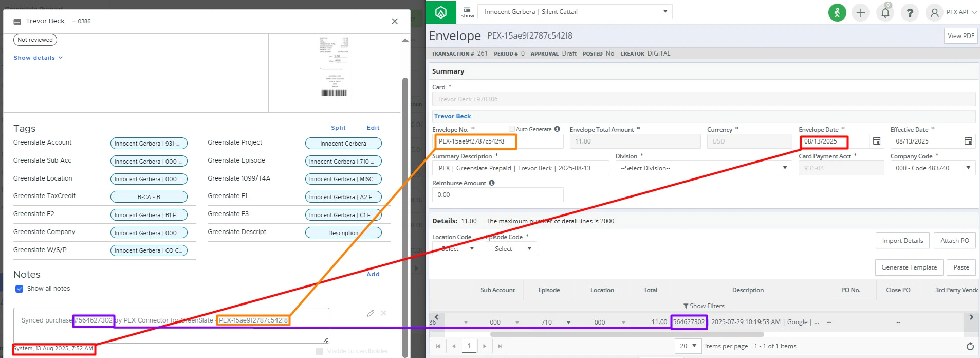Go to first page of grid

[438, 346]
